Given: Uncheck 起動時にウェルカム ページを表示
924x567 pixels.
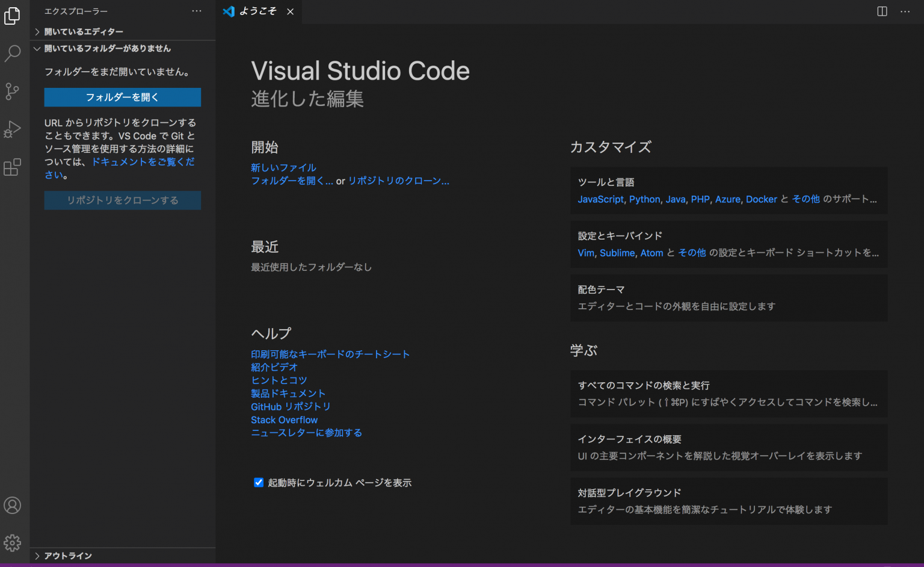Looking at the screenshot, I should click(259, 482).
